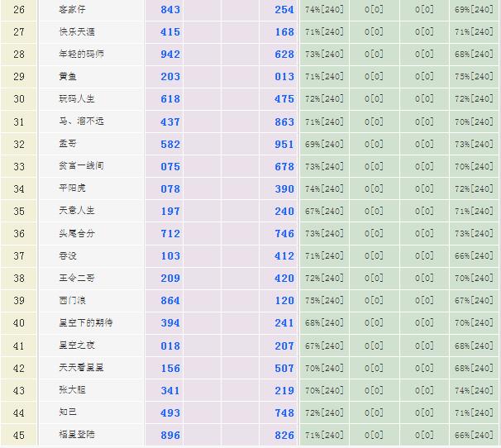Select the name 星空下的期待 in row 40
Viewport: 501px width, 448px height.
click(x=85, y=323)
